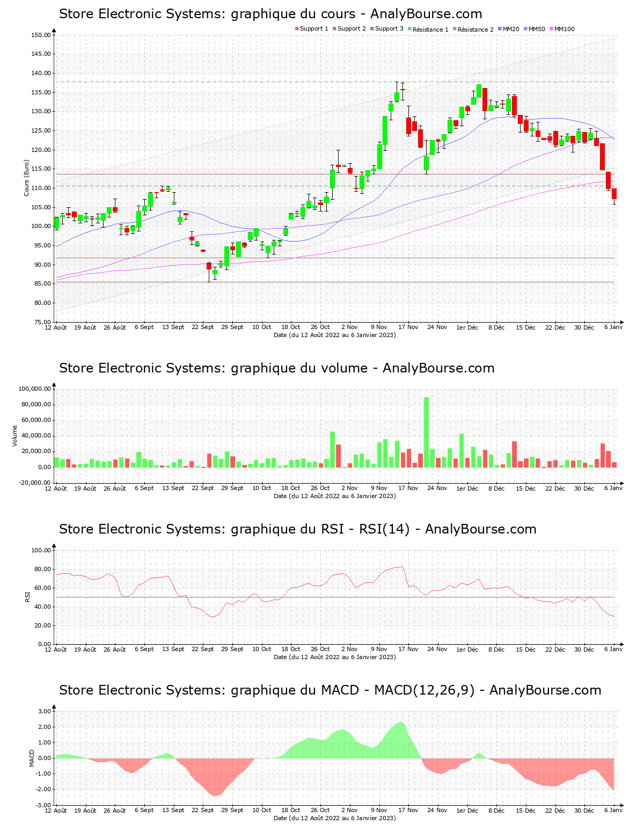The image size is (644, 832).
Task: Click the 85.00 price axis value
Action: point(43,284)
